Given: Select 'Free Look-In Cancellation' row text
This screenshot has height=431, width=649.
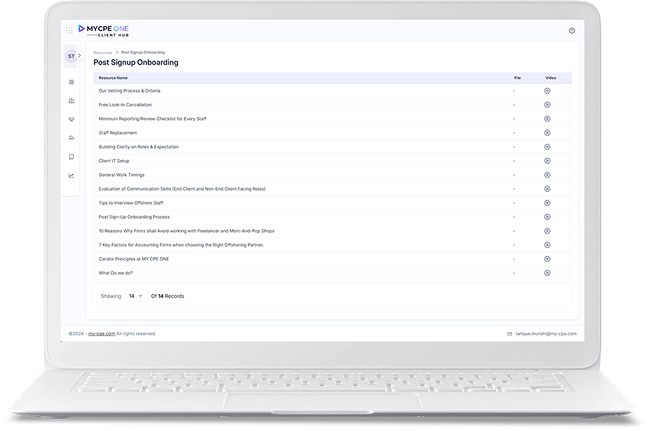Looking at the screenshot, I should click(x=125, y=105).
